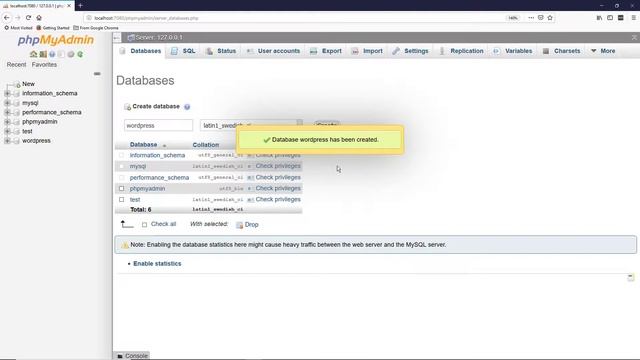Go to the Import tab

(367, 51)
